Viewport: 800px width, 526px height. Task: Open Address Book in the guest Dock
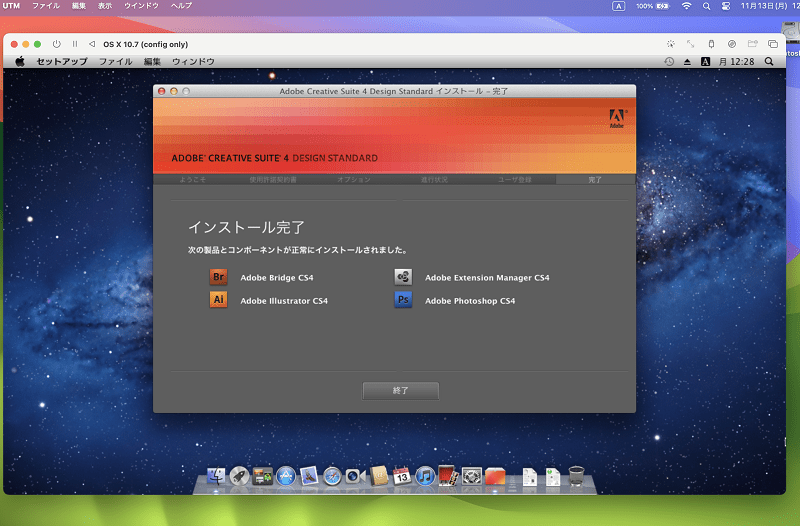(x=379, y=475)
